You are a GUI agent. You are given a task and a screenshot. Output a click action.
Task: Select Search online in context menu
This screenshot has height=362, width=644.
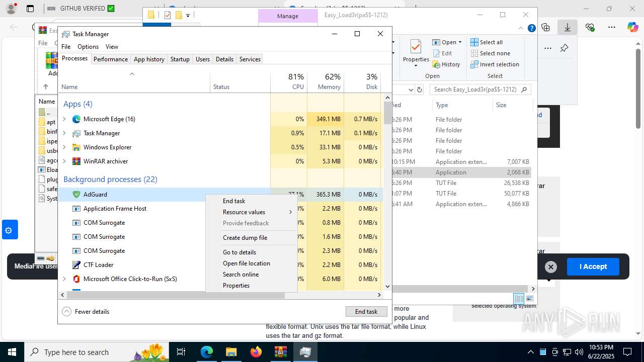[252, 275]
